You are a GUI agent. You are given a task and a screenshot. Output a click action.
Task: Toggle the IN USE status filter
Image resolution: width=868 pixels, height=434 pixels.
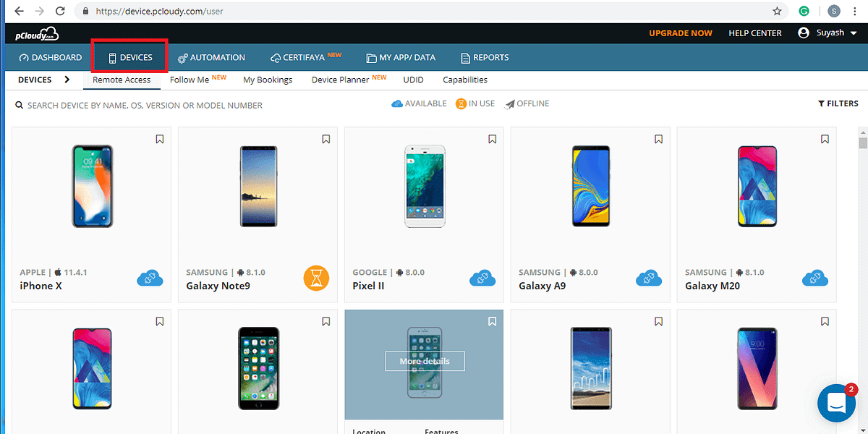pyautogui.click(x=475, y=104)
